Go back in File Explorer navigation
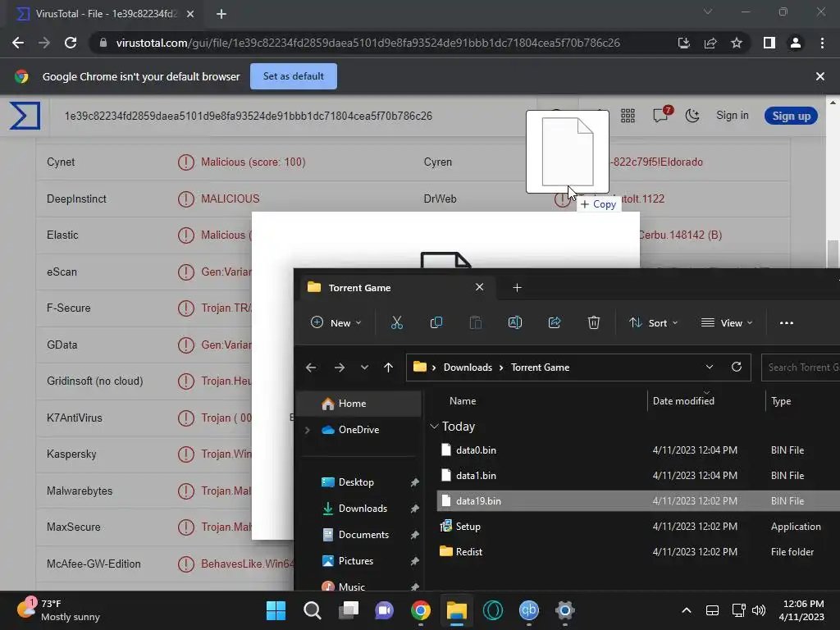Viewport: 840px width, 630px height. click(311, 367)
